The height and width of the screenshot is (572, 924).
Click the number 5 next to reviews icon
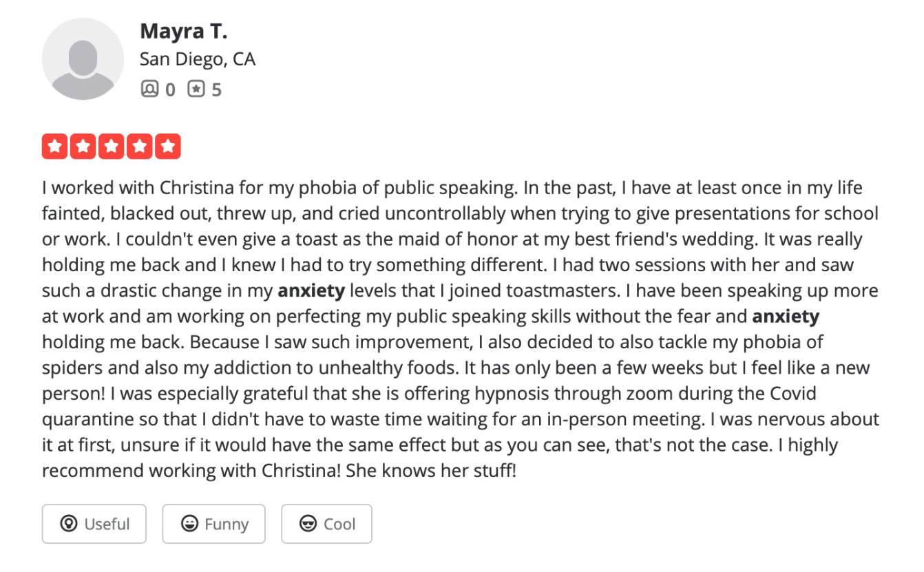(x=216, y=89)
